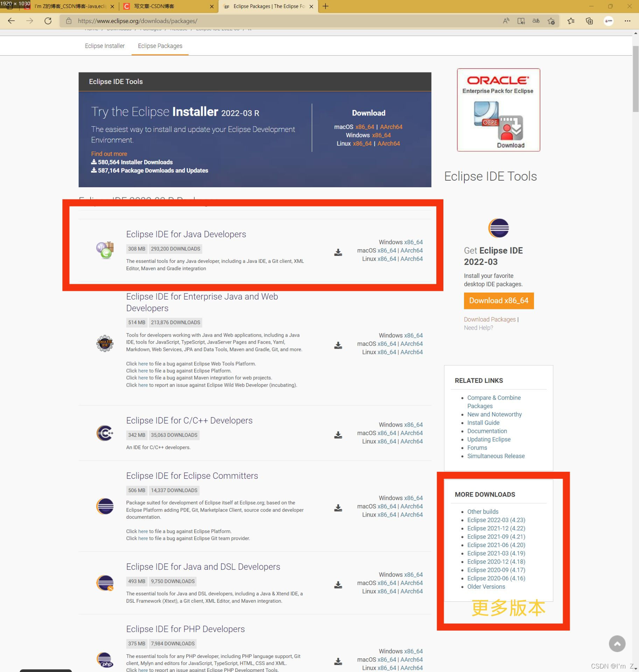Click installer Windows x86_64 download link
Screen dimensions: 639x672
point(381,135)
